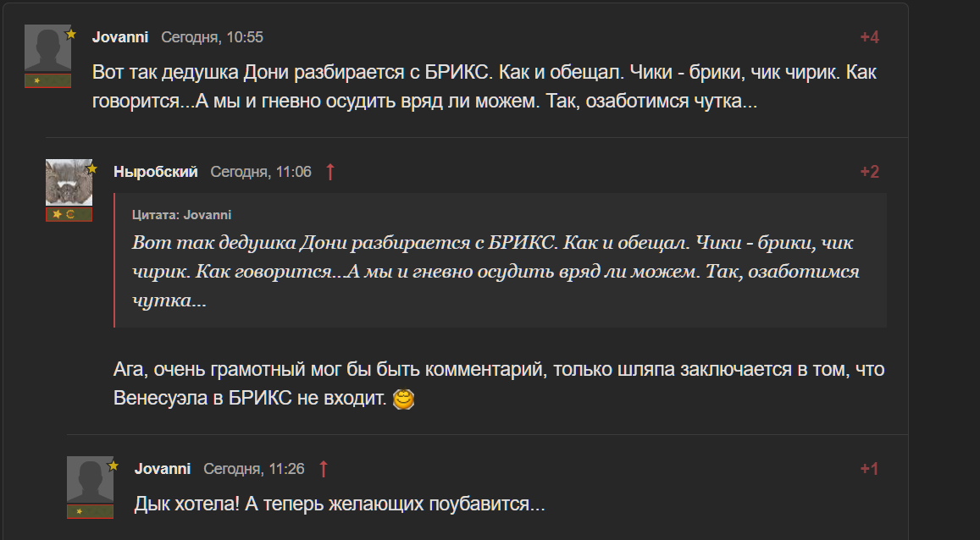Click the red up arrow beside 11:26 timestamp
The width and height of the screenshot is (980, 540).
pos(323,469)
